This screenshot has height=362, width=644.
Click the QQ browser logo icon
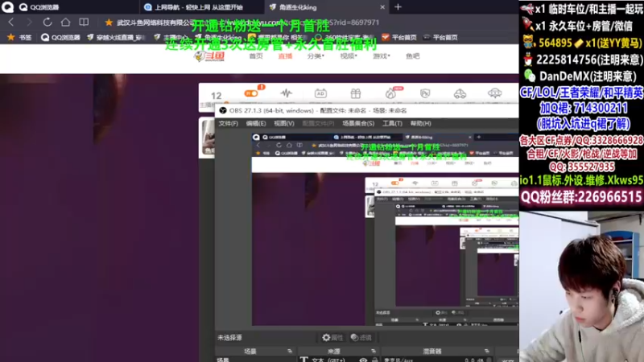tap(7, 7)
